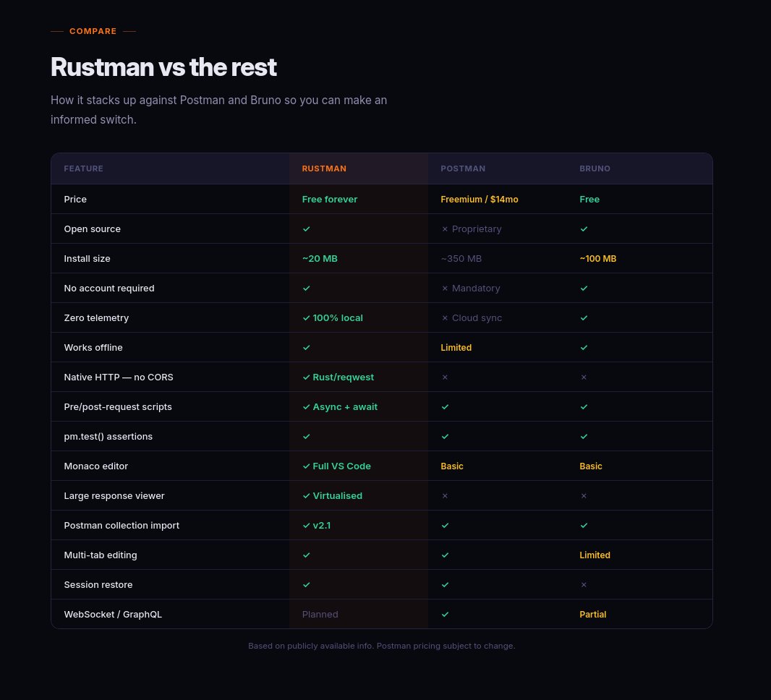Click the '100% local' cell

(x=333, y=318)
